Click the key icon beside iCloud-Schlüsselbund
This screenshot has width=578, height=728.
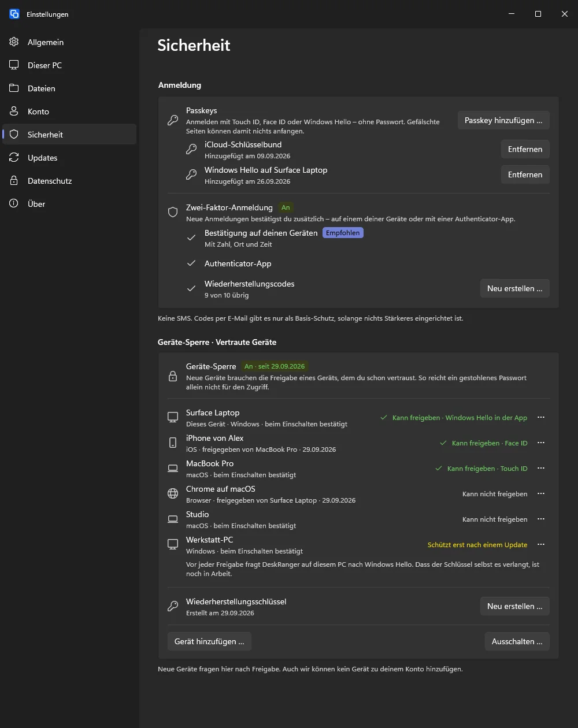[191, 149]
